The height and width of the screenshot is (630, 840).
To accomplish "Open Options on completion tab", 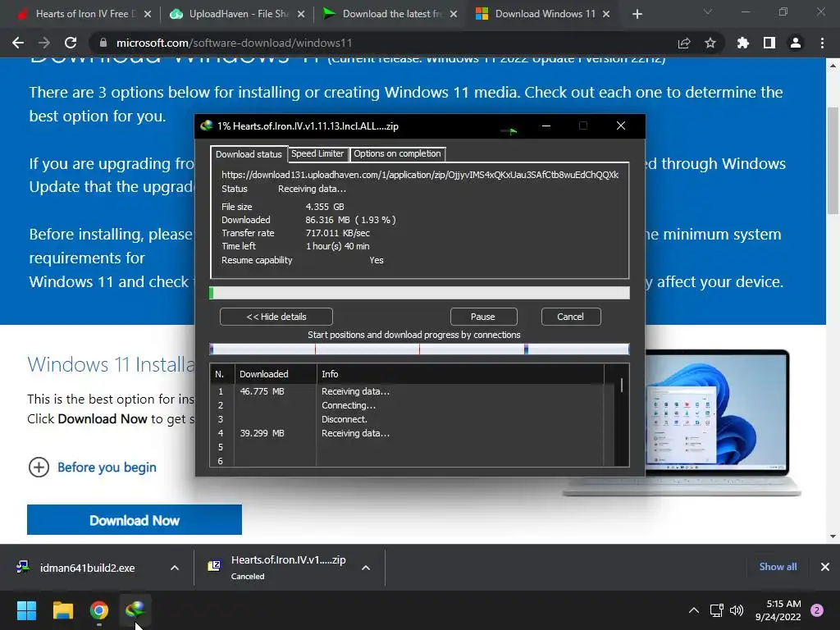I will point(397,153).
